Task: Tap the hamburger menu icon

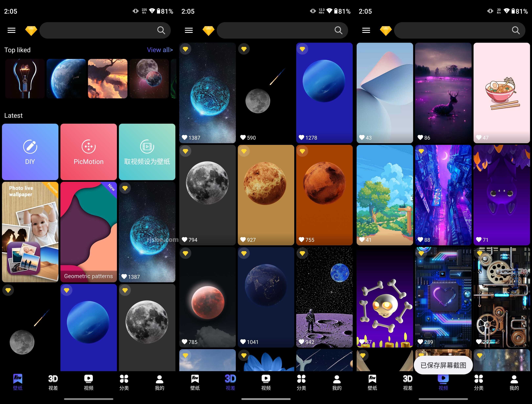Action: point(11,30)
